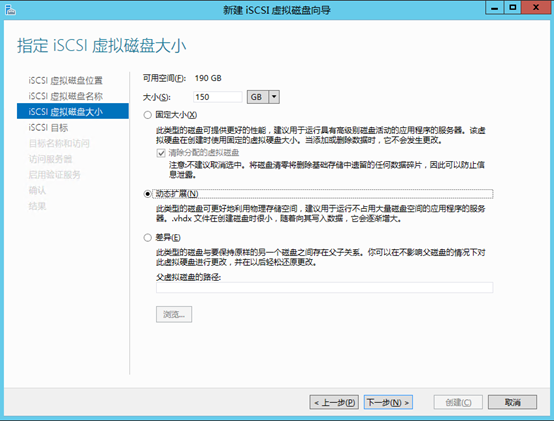Choose the 差异 disk type radio button

pos(148,238)
